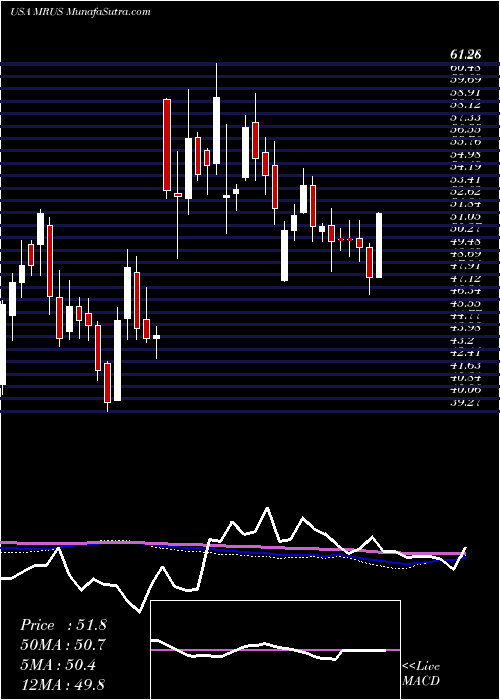
Task: Click the 'USA MRUS MunafaSutra.com' title text
Action: [80, 12]
